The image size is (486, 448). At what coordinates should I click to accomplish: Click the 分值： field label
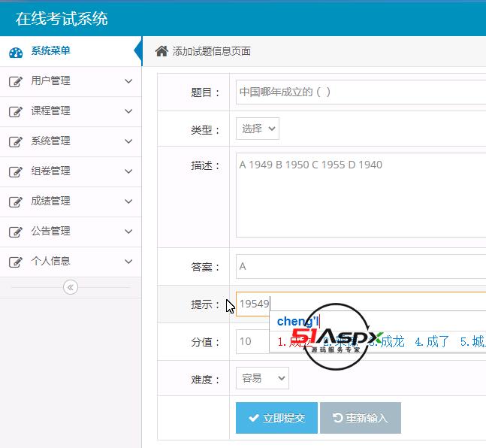[206, 342]
